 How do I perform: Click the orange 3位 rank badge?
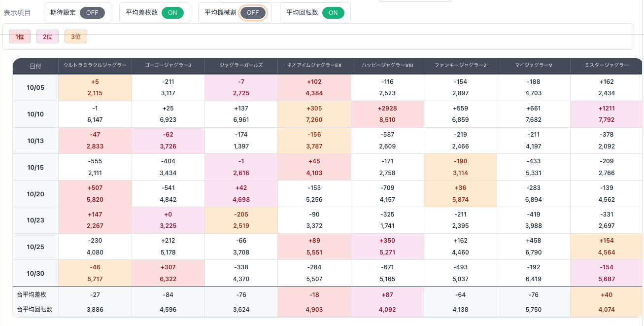click(x=76, y=36)
